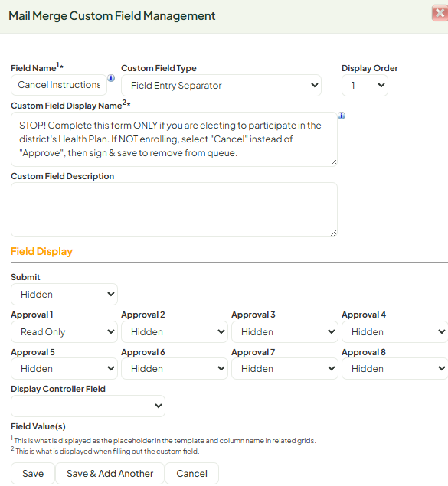Open the Approval 7 dropdown
This screenshot has width=448, height=486.
click(285, 369)
